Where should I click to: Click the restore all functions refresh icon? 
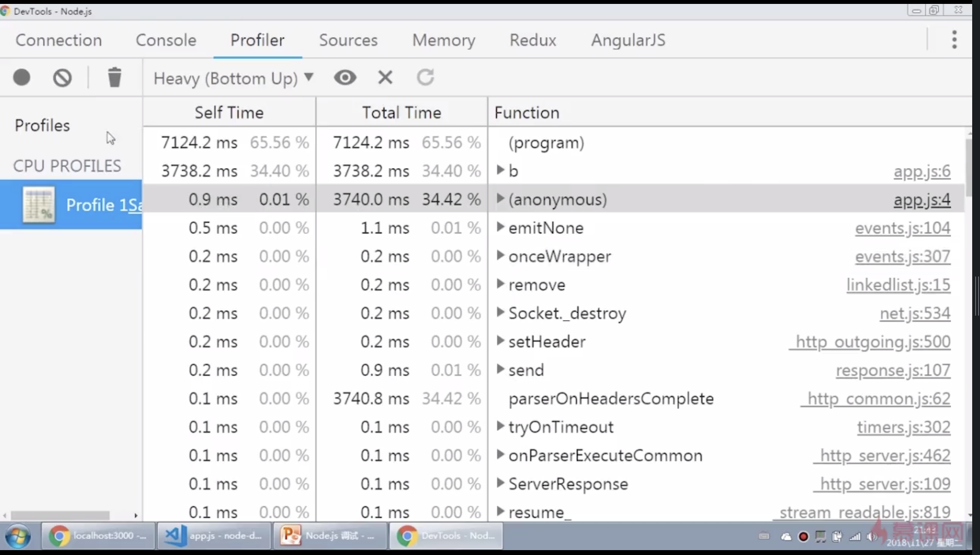(x=425, y=77)
